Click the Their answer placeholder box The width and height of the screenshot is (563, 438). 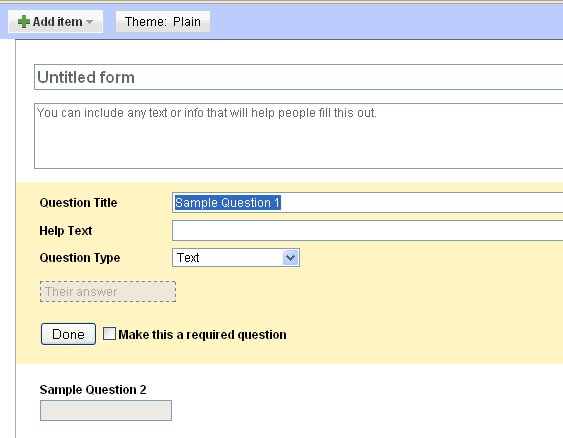point(108,292)
